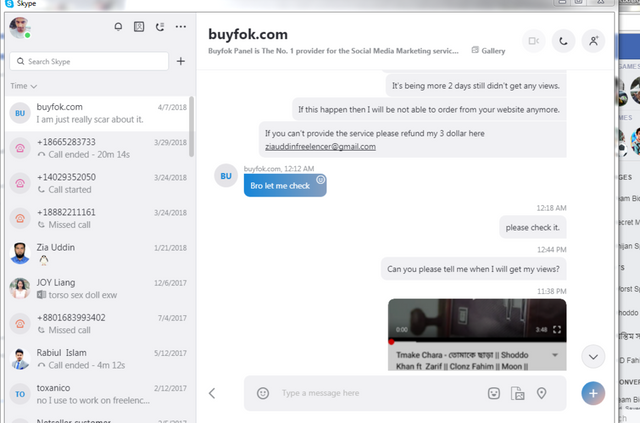The height and width of the screenshot is (423, 640).
Task: Click 'Can you please tell me when' message
Action: 473,269
